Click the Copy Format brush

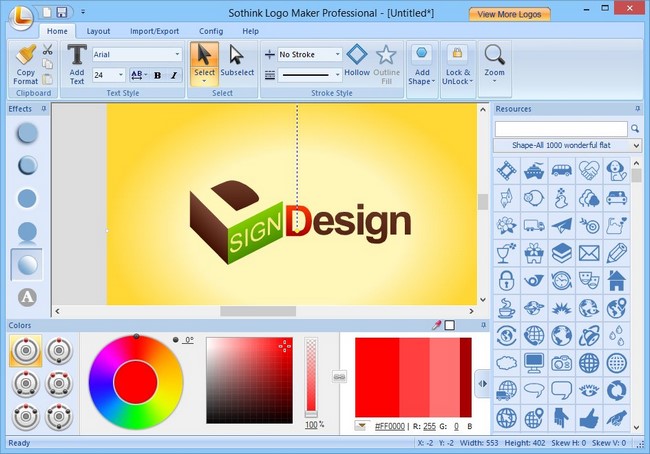point(26,62)
